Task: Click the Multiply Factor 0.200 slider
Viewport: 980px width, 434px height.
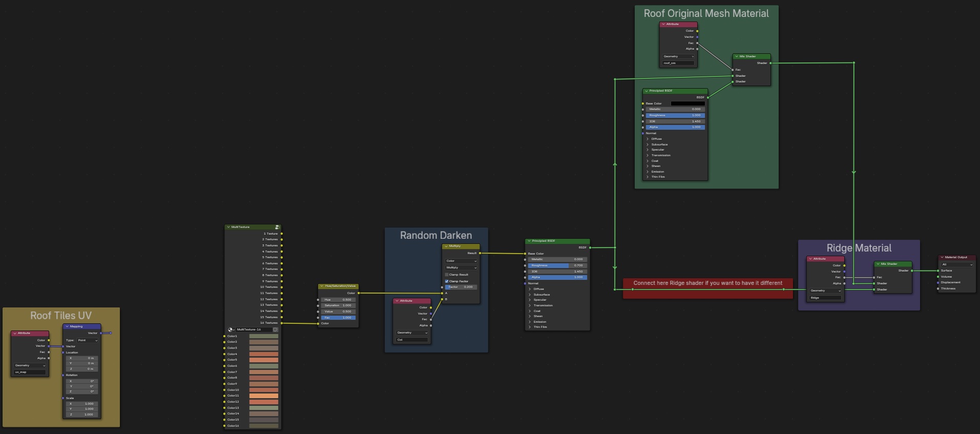Action: click(461, 287)
